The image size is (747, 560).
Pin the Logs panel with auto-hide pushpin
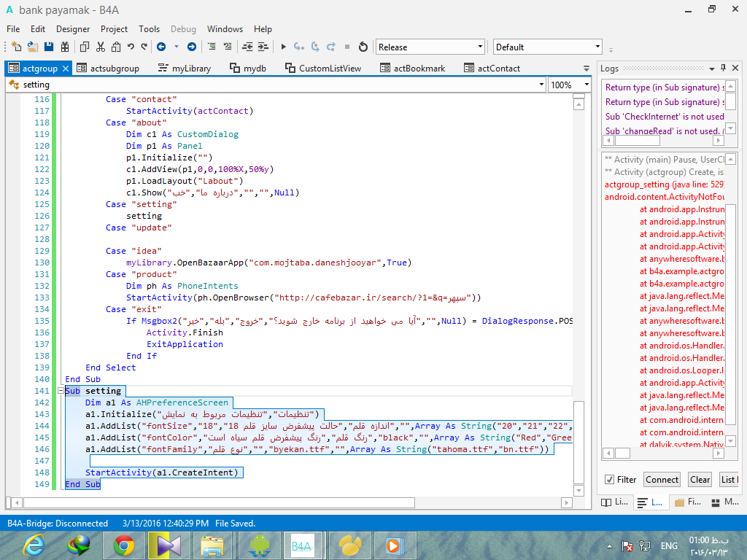(723, 68)
